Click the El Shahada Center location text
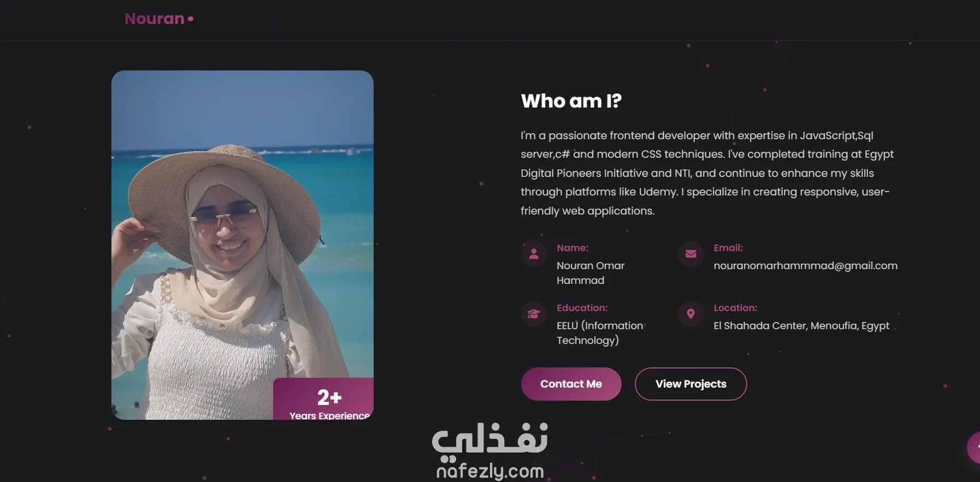Viewport: 980px width, 482px height. (801, 326)
